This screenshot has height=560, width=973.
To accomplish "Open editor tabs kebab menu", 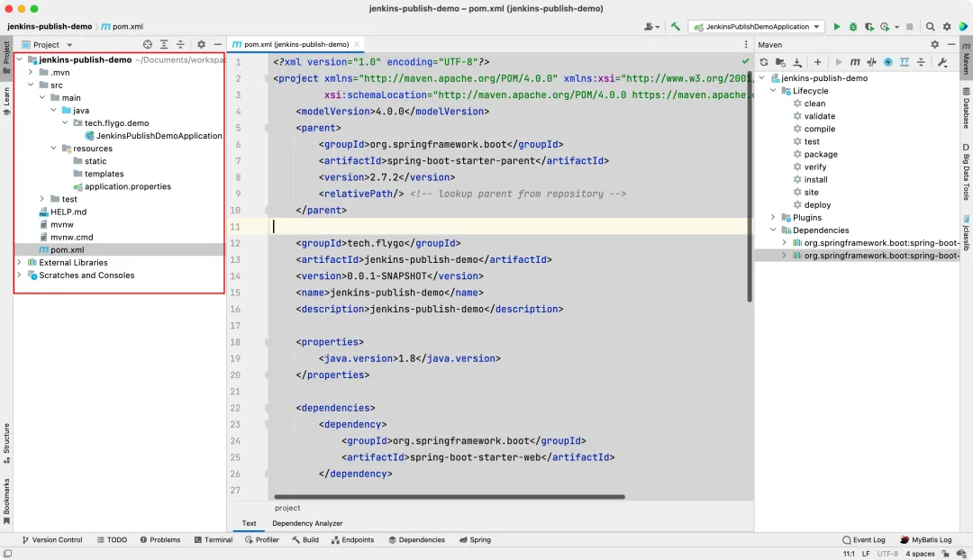I will [x=746, y=45].
